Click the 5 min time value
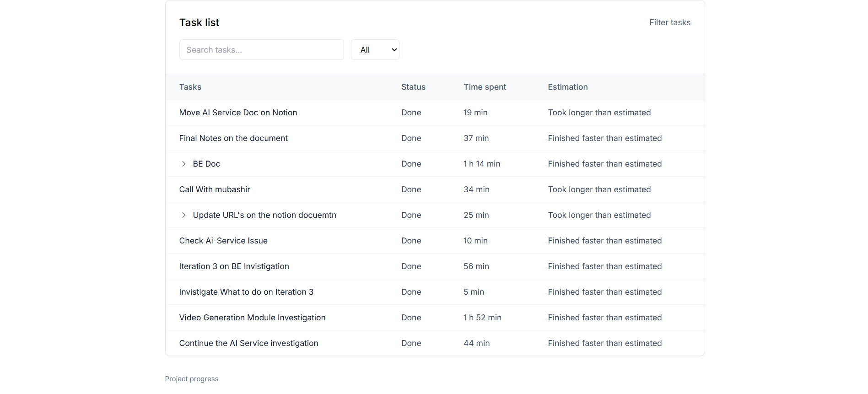868x394 pixels. coord(474,292)
